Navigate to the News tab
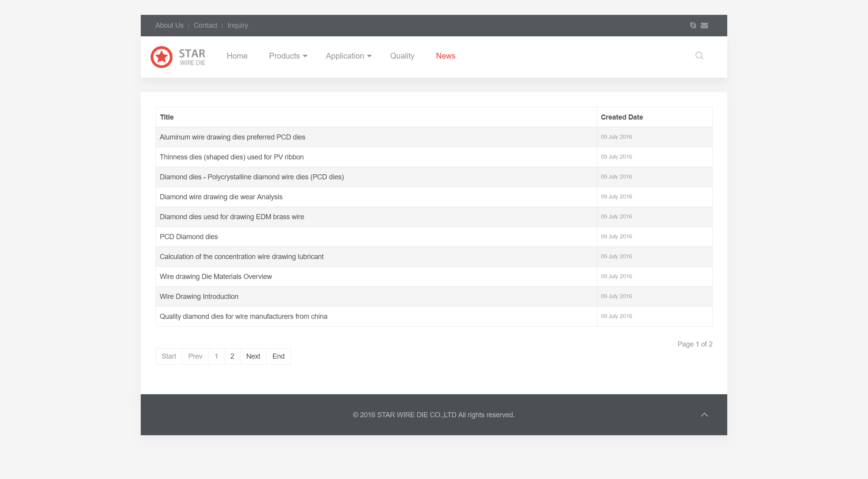This screenshot has height=479, width=868. pyautogui.click(x=445, y=55)
